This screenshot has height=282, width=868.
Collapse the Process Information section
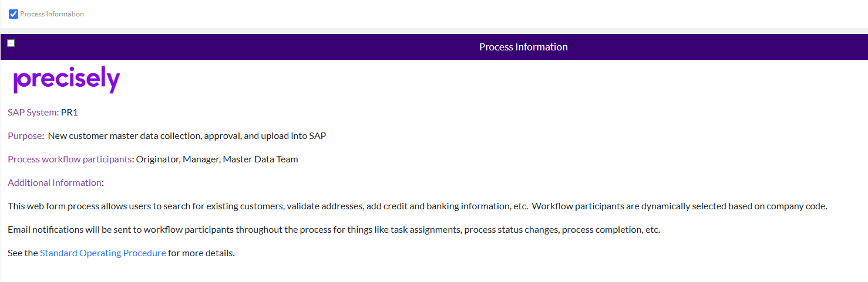[x=11, y=43]
